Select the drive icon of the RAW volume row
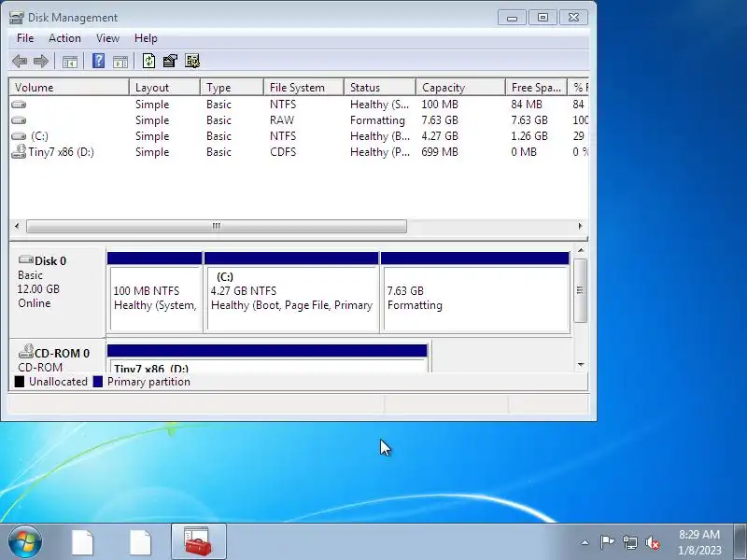The image size is (747, 560). 19,120
